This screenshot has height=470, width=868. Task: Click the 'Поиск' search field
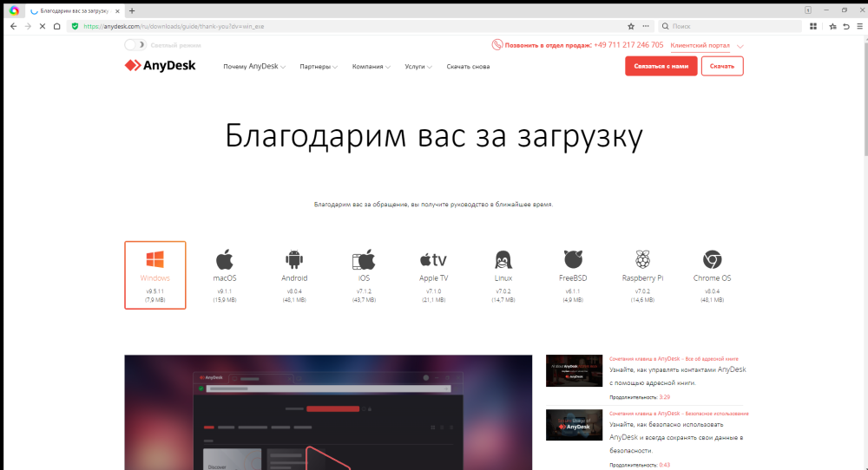tap(730, 26)
